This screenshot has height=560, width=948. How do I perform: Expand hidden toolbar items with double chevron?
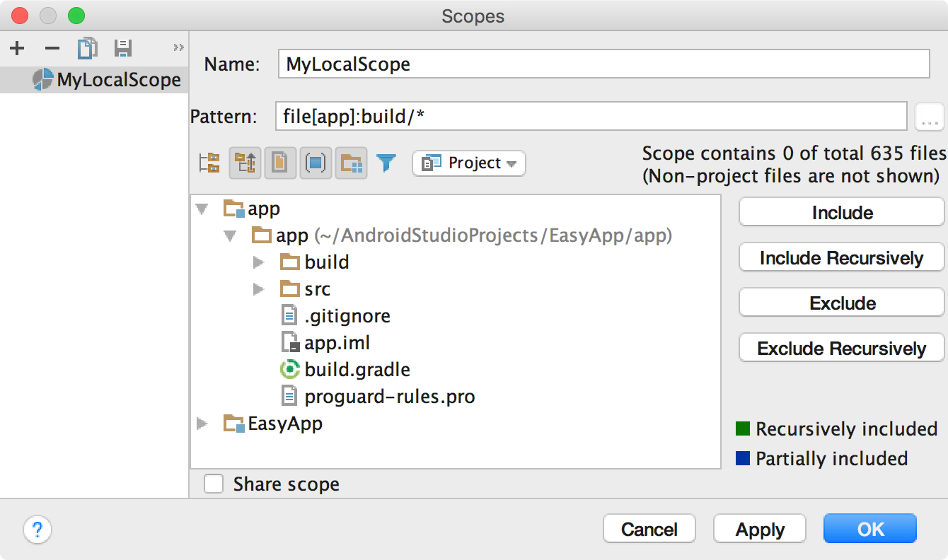[178, 48]
